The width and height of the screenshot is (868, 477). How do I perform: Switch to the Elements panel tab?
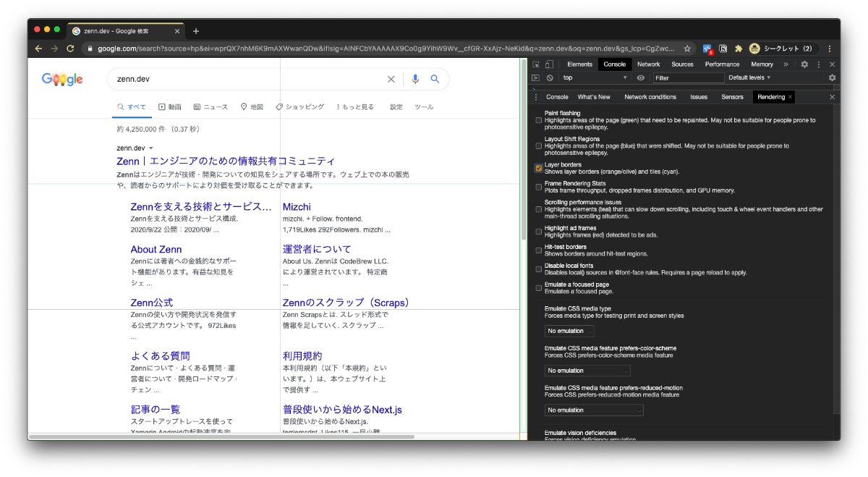(580, 64)
